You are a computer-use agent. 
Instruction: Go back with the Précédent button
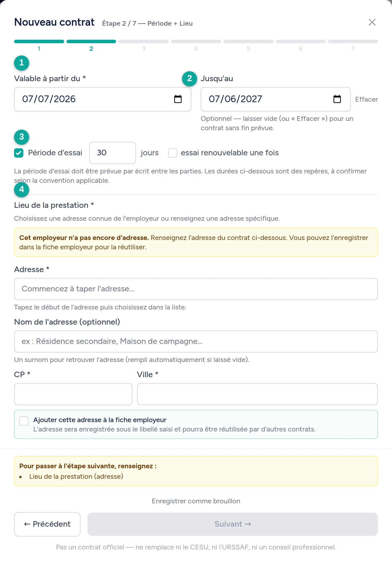(47, 524)
